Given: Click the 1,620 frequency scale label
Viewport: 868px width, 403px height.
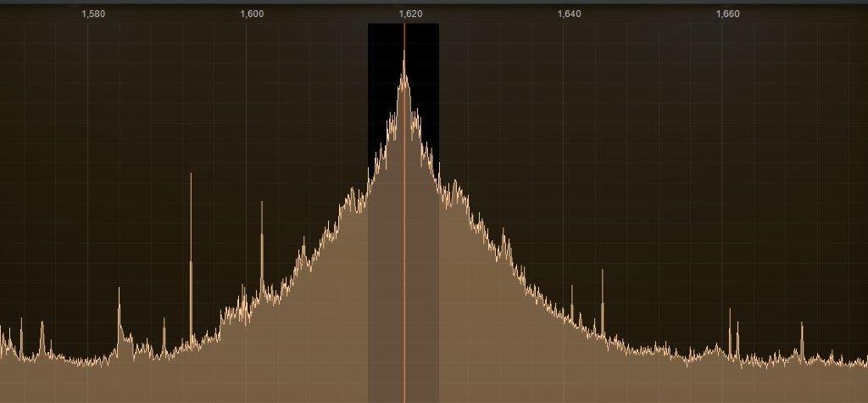Looking at the screenshot, I should (410, 14).
